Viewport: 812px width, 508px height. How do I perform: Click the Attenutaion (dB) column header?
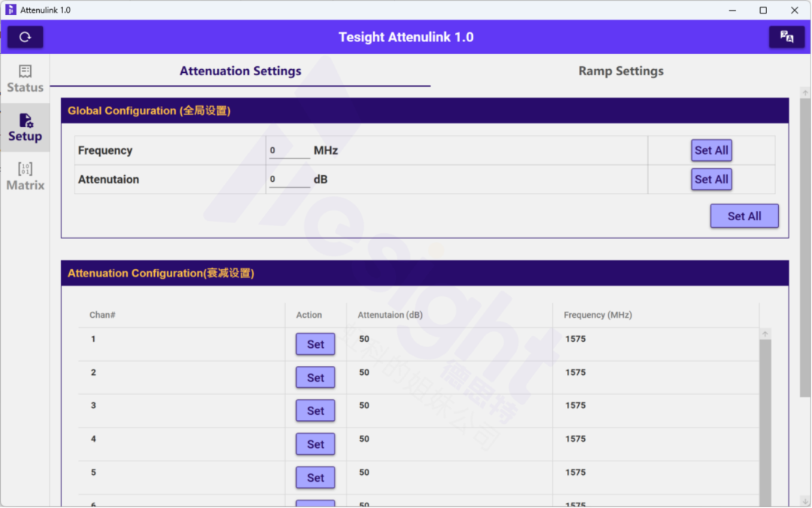pyautogui.click(x=390, y=315)
